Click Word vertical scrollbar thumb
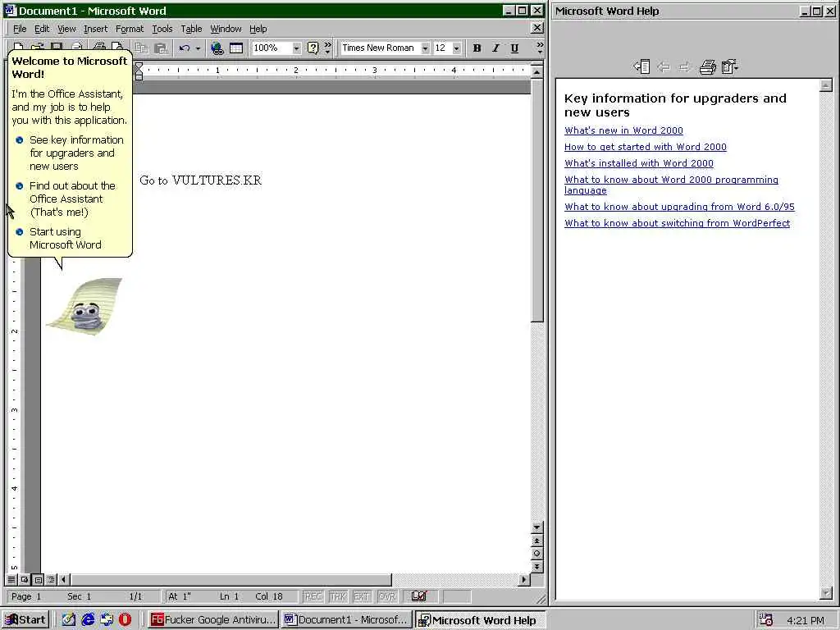Image resolution: width=840 pixels, height=630 pixels. tap(536, 199)
